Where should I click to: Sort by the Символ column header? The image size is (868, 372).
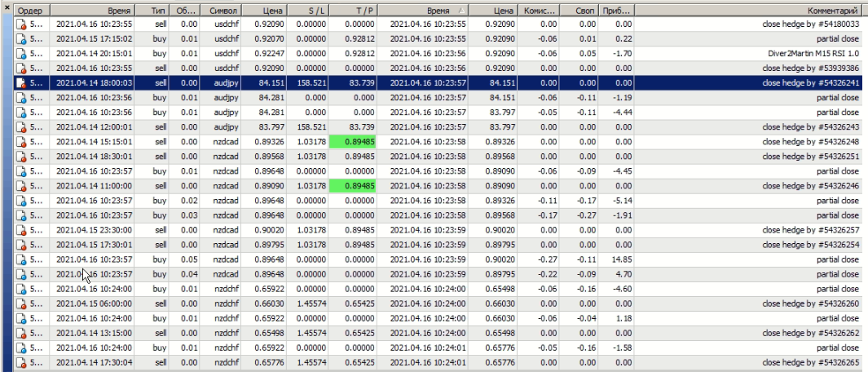pos(222,11)
